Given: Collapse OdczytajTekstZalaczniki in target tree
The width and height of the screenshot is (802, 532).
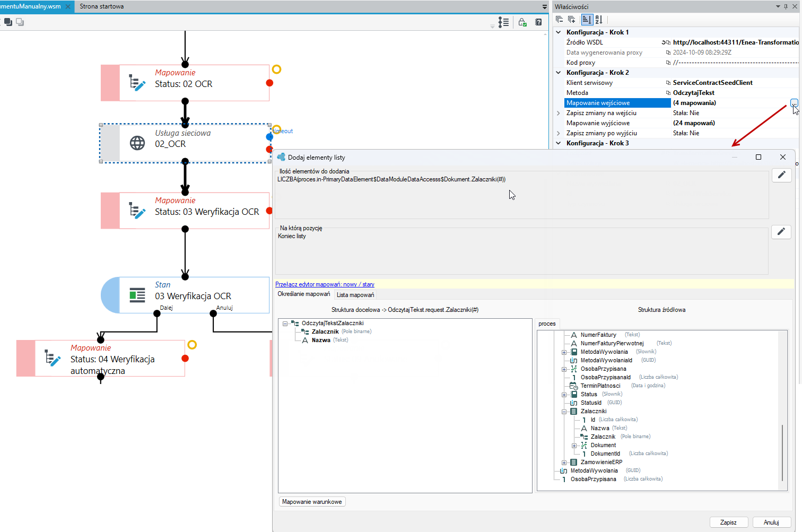Looking at the screenshot, I should (285, 324).
